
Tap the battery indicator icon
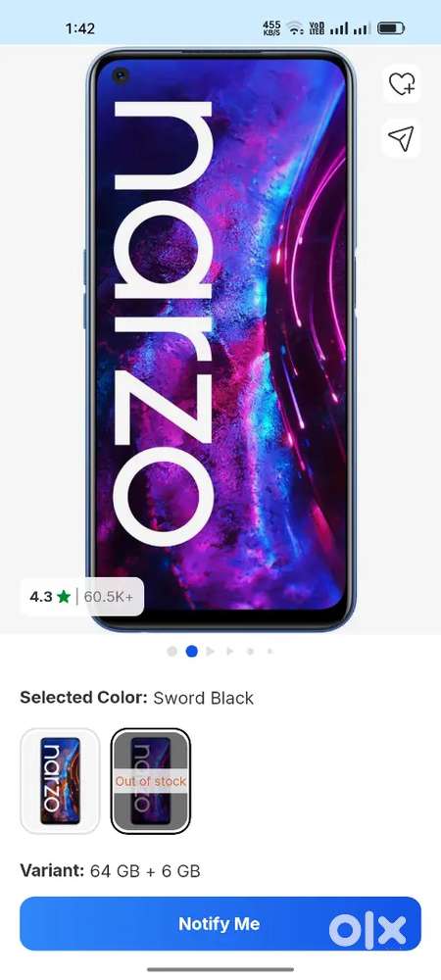(391, 28)
